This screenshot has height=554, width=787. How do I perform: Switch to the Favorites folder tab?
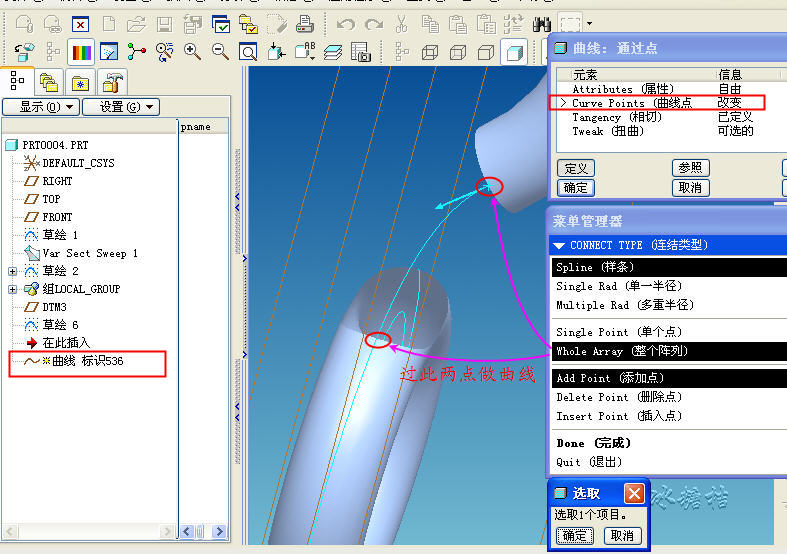tap(80, 82)
